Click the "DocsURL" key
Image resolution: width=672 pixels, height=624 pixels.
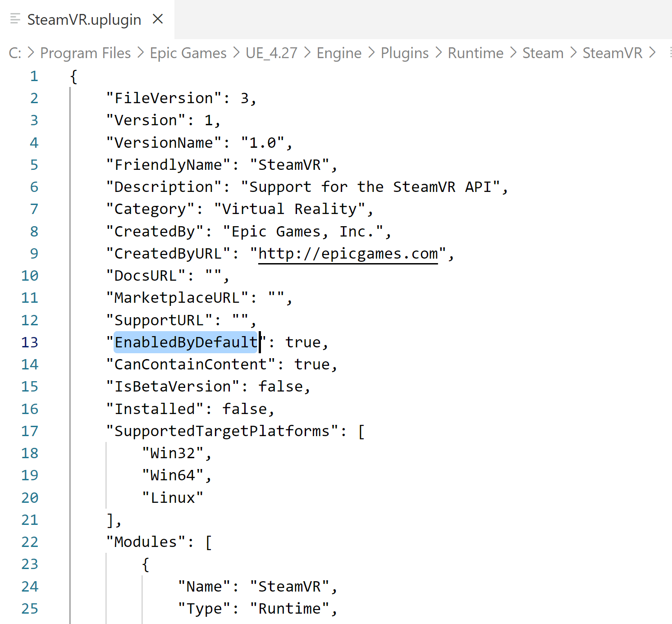(x=146, y=276)
